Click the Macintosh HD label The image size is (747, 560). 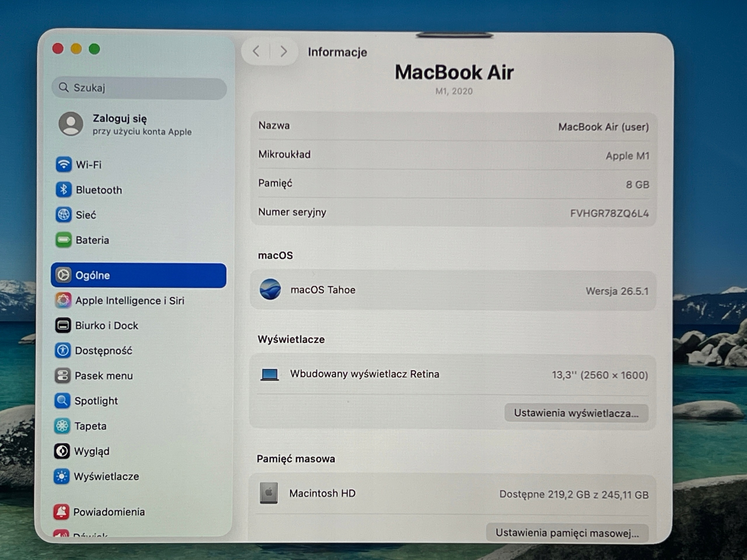point(322,493)
